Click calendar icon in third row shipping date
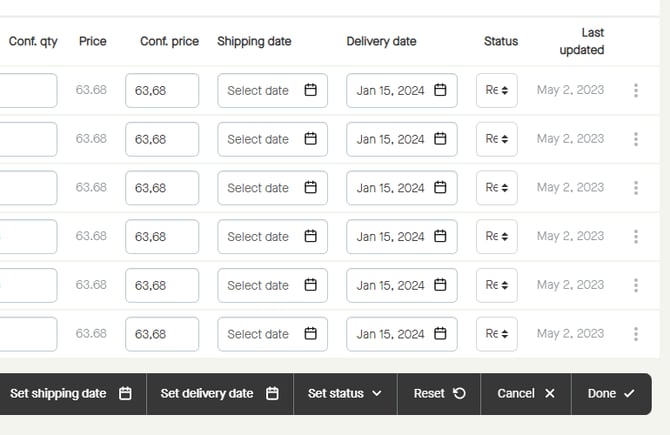Image resolution: width=670 pixels, height=435 pixels. pyautogui.click(x=310, y=188)
